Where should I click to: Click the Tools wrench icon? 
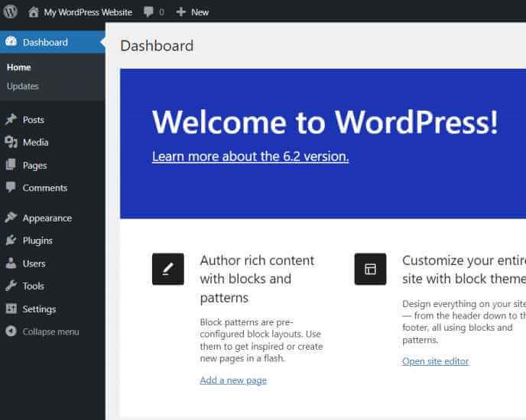click(x=11, y=286)
